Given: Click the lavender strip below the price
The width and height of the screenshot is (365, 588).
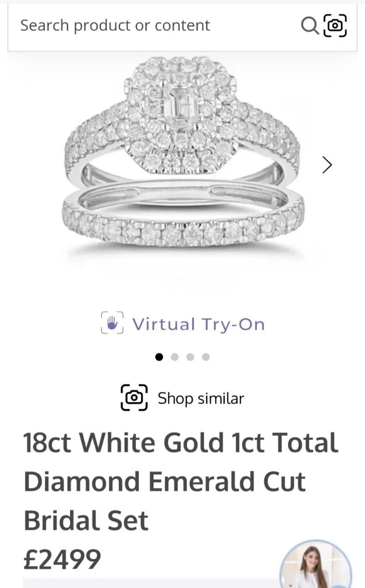Looking at the screenshot, I should click(152, 583).
